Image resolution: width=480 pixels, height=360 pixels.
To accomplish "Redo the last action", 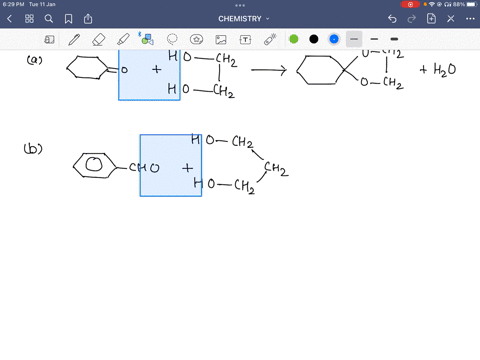I will click(412, 19).
